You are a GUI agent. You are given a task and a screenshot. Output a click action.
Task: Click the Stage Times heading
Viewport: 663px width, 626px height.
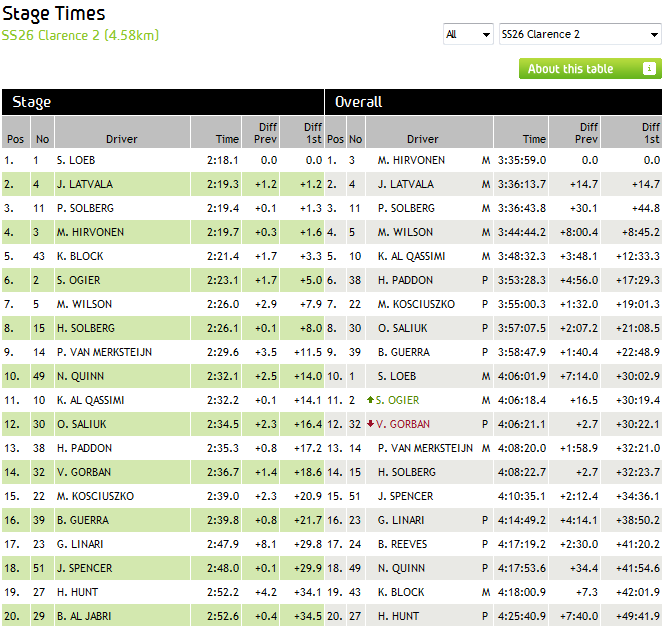pos(54,14)
